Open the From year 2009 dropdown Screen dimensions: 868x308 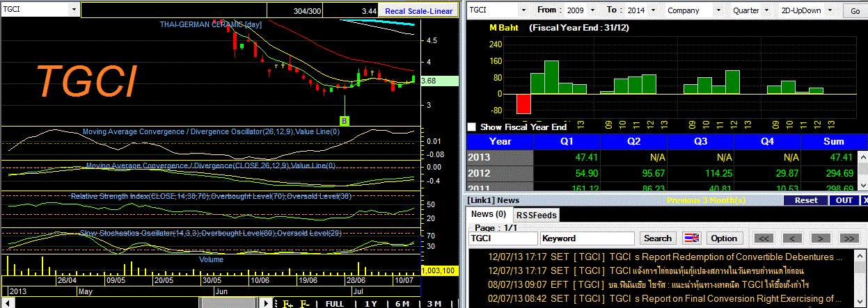point(594,10)
